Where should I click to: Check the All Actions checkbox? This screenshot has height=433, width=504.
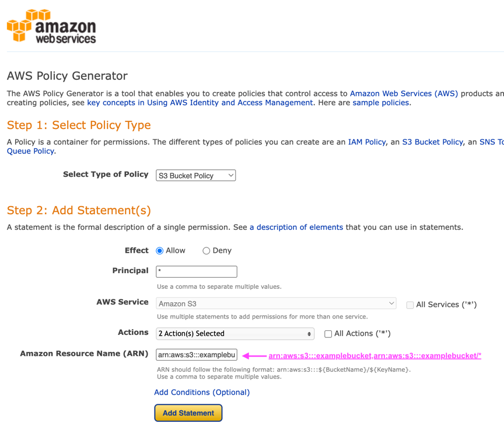pyautogui.click(x=328, y=334)
